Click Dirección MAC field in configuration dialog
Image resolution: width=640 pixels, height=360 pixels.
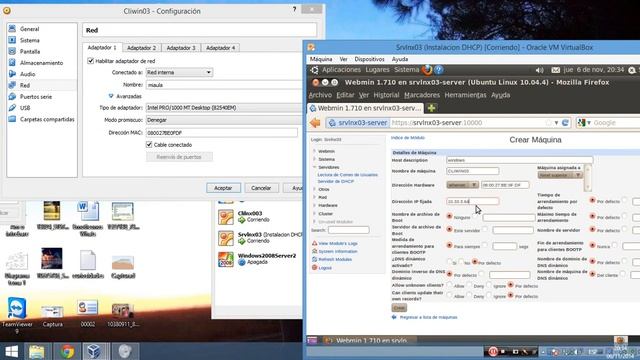point(222,133)
